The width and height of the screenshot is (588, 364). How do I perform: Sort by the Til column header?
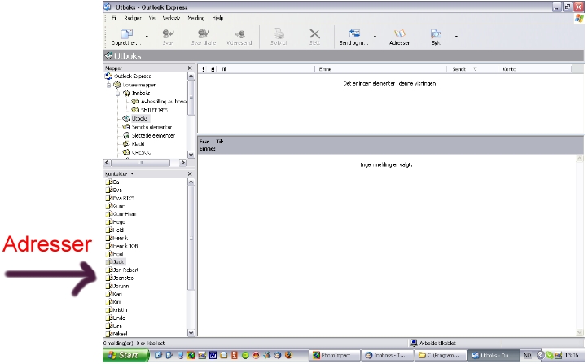click(x=265, y=69)
